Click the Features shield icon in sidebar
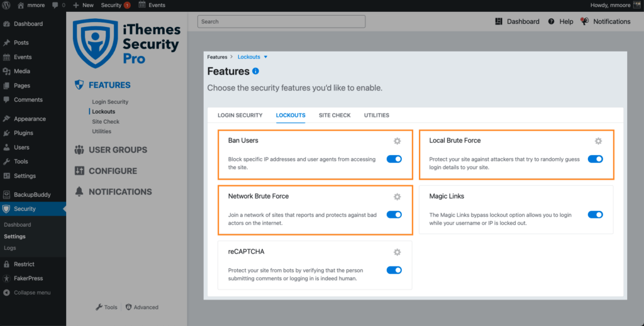This screenshot has height=326, width=644. 79,85
